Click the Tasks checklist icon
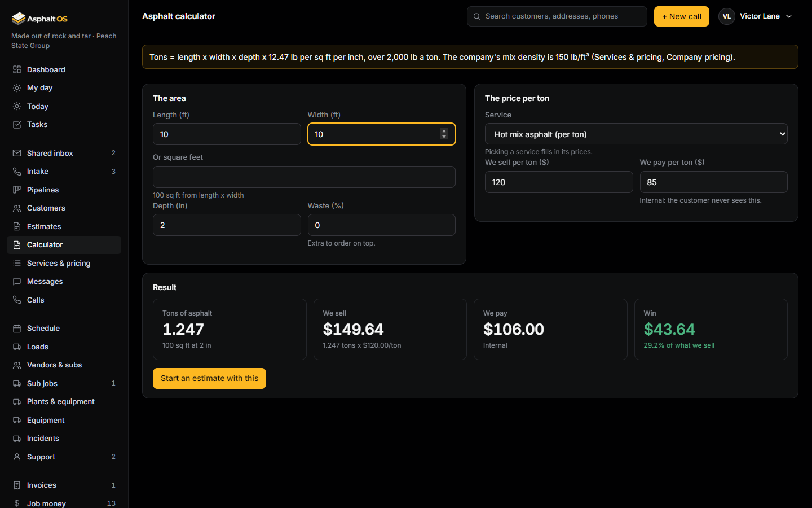This screenshot has height=508, width=812. point(17,125)
